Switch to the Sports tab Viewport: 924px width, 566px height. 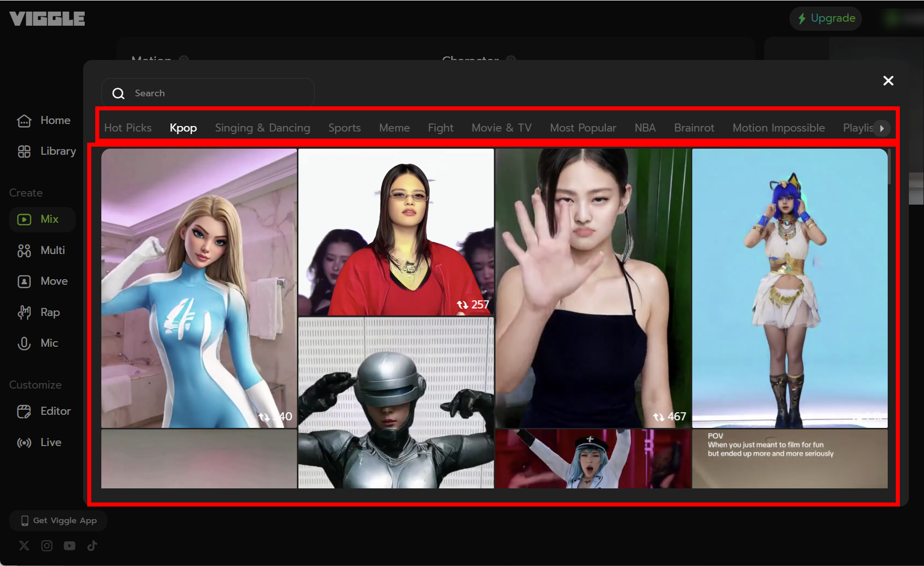click(x=344, y=128)
